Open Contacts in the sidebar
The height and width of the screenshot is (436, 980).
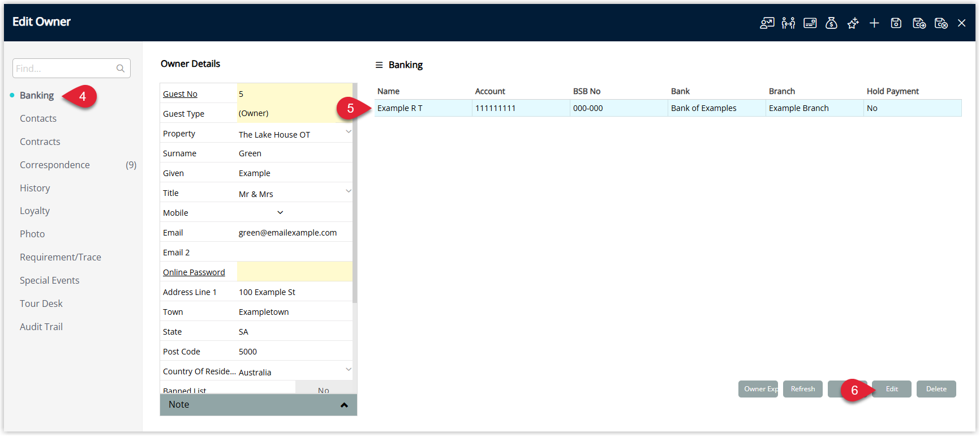click(38, 118)
